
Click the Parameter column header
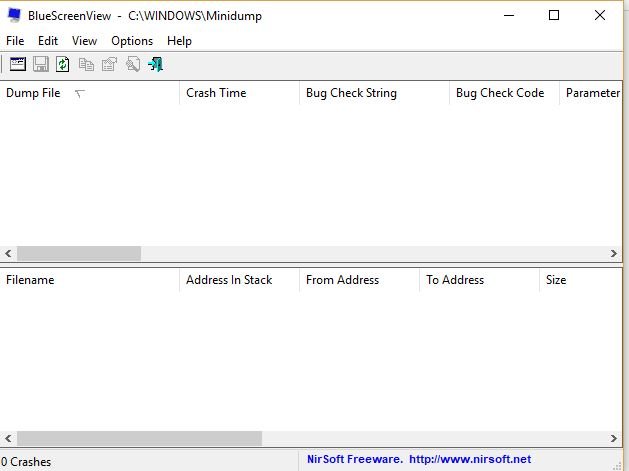point(590,93)
